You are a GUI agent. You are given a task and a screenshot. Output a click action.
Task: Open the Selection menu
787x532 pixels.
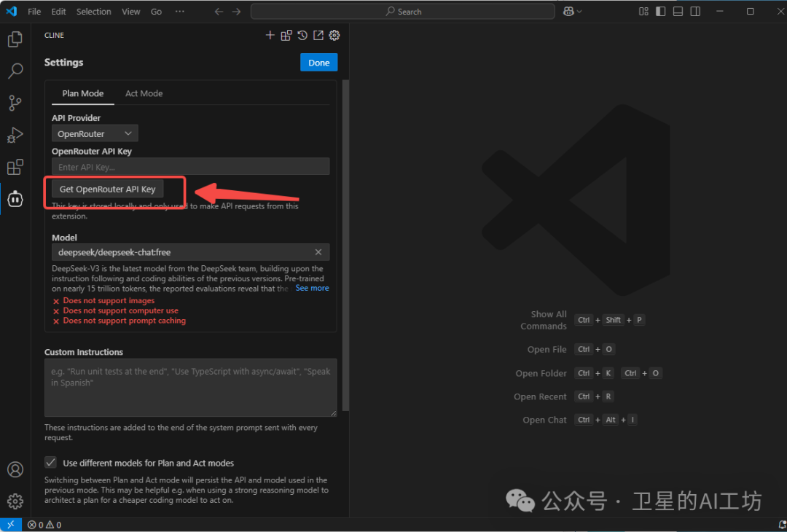pos(94,12)
